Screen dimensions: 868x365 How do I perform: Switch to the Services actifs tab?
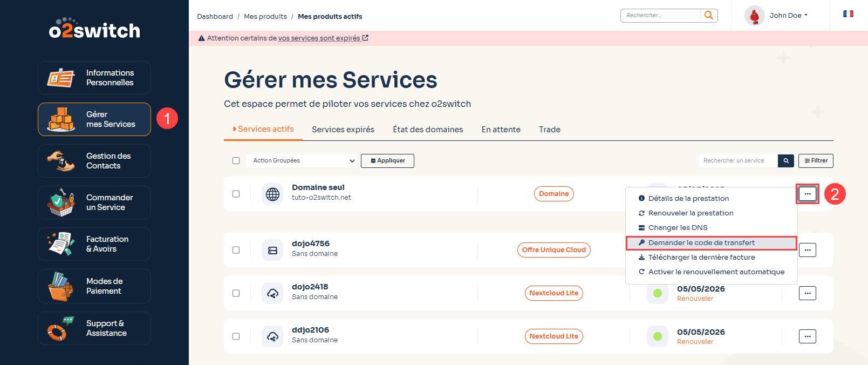pyautogui.click(x=263, y=129)
